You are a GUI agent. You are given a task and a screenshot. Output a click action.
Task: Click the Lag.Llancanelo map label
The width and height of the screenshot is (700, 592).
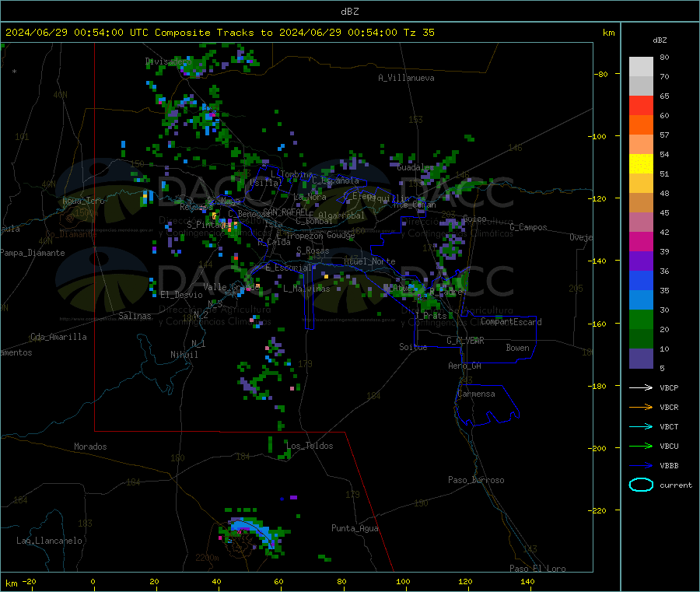49,541
